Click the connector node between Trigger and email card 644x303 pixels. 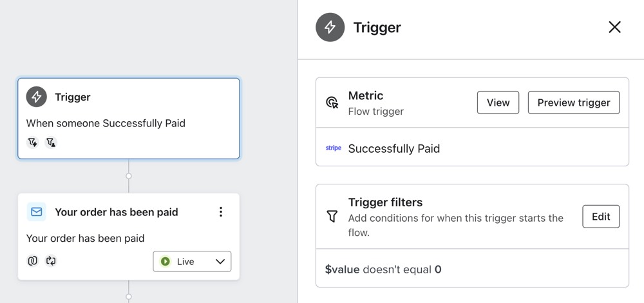[129, 175]
